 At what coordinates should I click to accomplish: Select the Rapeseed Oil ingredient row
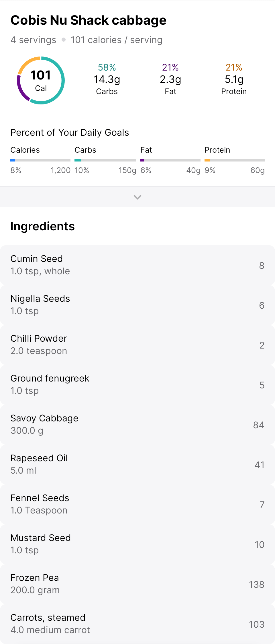[x=137, y=464]
